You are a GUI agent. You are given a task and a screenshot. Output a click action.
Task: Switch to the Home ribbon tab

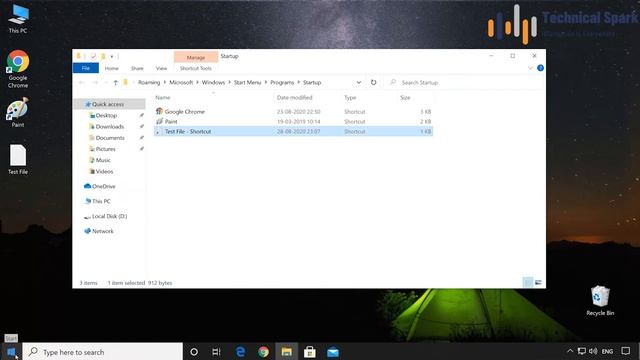point(111,68)
